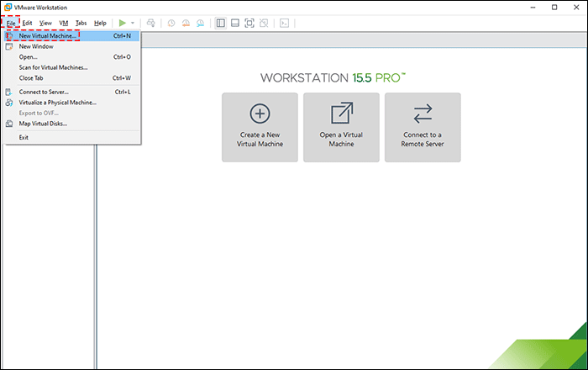The image size is (588, 370).
Task: Click the Virtualize a Physical Machine icon
Action: 9,103
